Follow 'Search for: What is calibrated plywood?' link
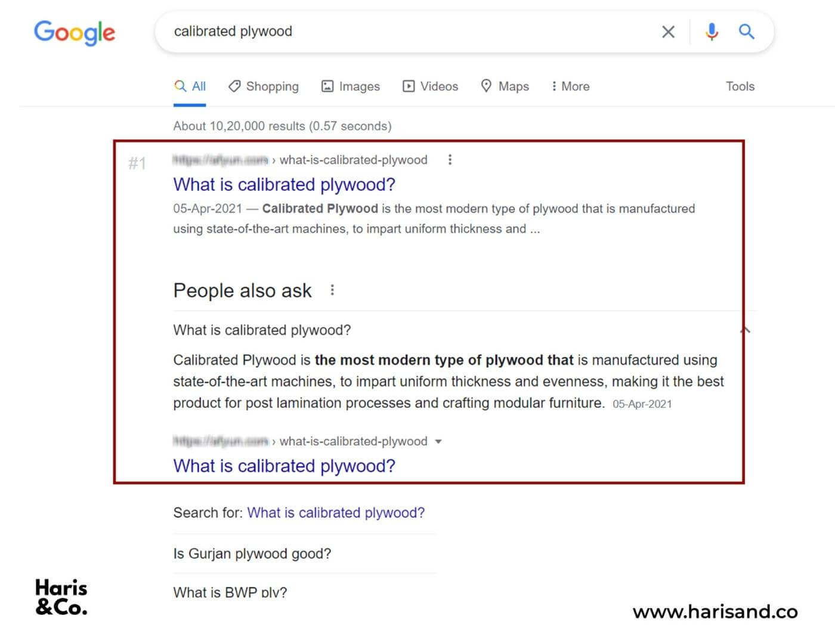 [x=336, y=513]
